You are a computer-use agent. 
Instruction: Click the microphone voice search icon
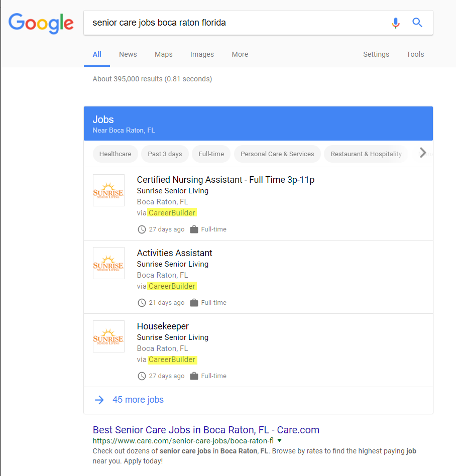pos(396,23)
